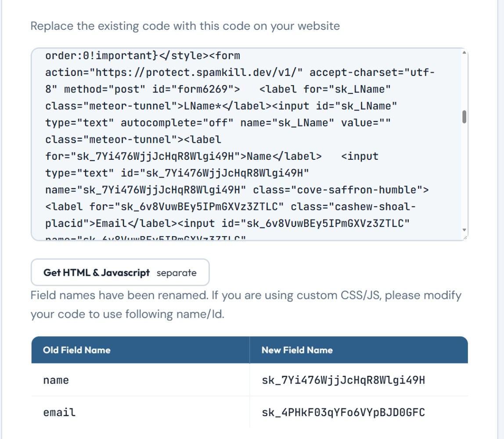The width and height of the screenshot is (504, 439).
Task: Click the textarea resize handle corner
Action: [x=465, y=237]
